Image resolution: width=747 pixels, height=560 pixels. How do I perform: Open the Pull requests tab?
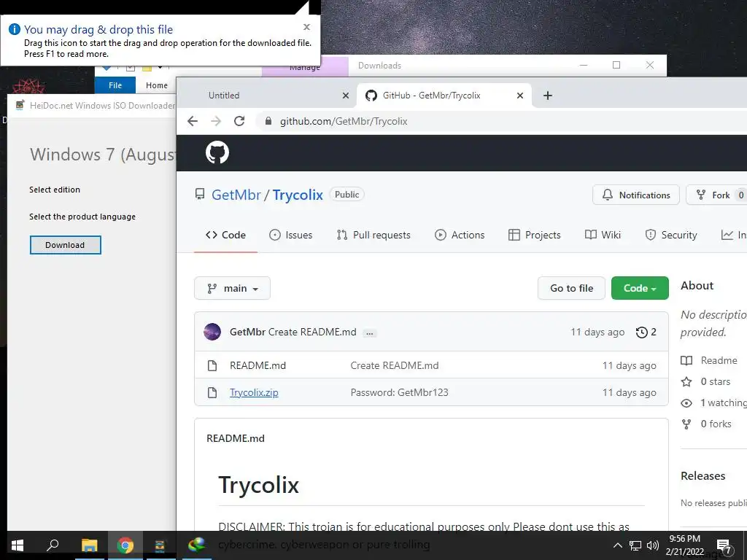click(x=373, y=235)
